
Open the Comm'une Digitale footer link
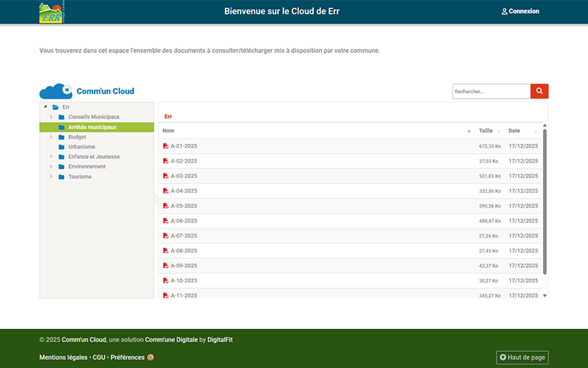point(171,340)
